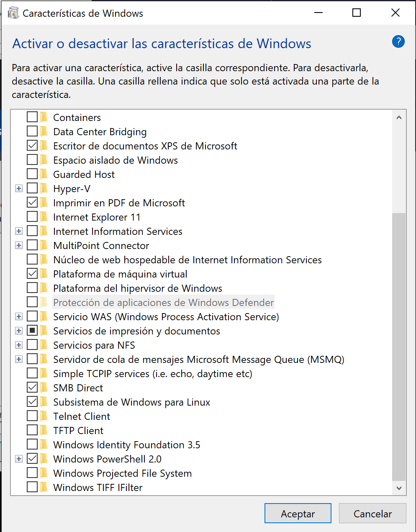Click the scrollbar up arrow
416x532 pixels.
coord(399,118)
